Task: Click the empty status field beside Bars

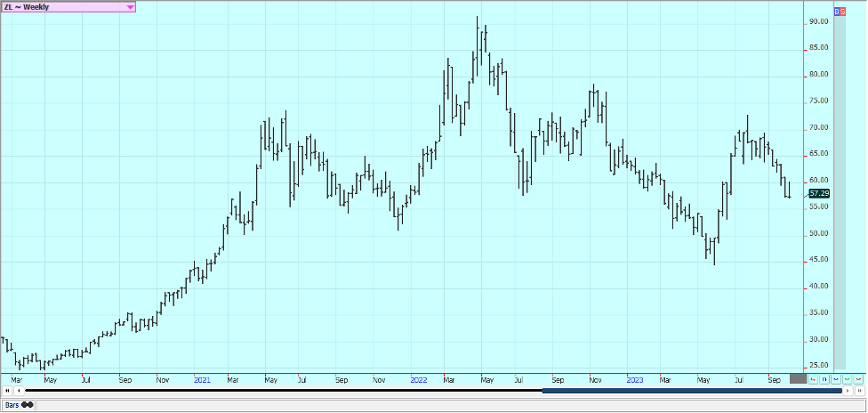Action: pos(451,405)
